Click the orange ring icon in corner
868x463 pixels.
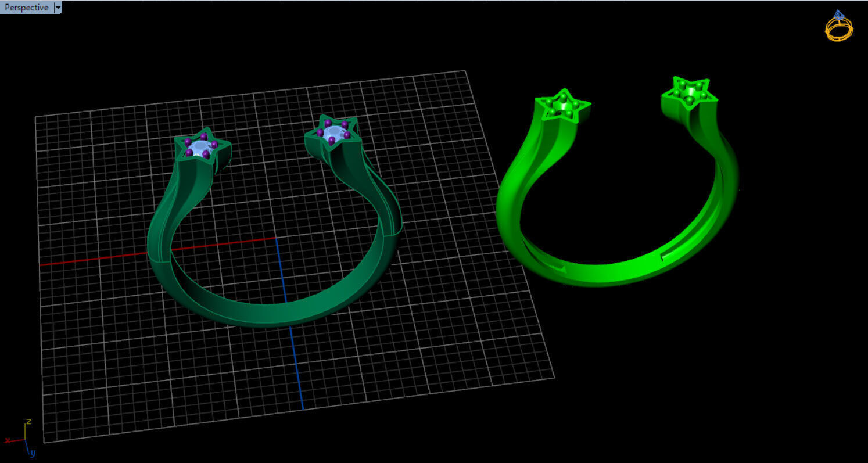pyautogui.click(x=840, y=26)
